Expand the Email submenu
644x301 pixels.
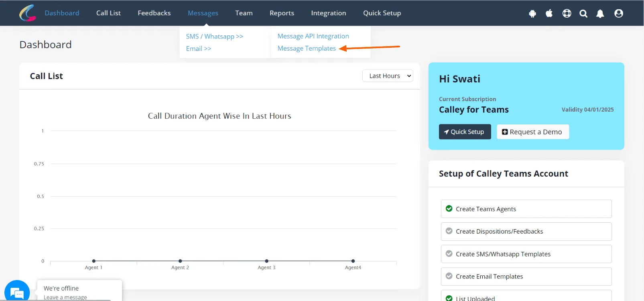(199, 49)
